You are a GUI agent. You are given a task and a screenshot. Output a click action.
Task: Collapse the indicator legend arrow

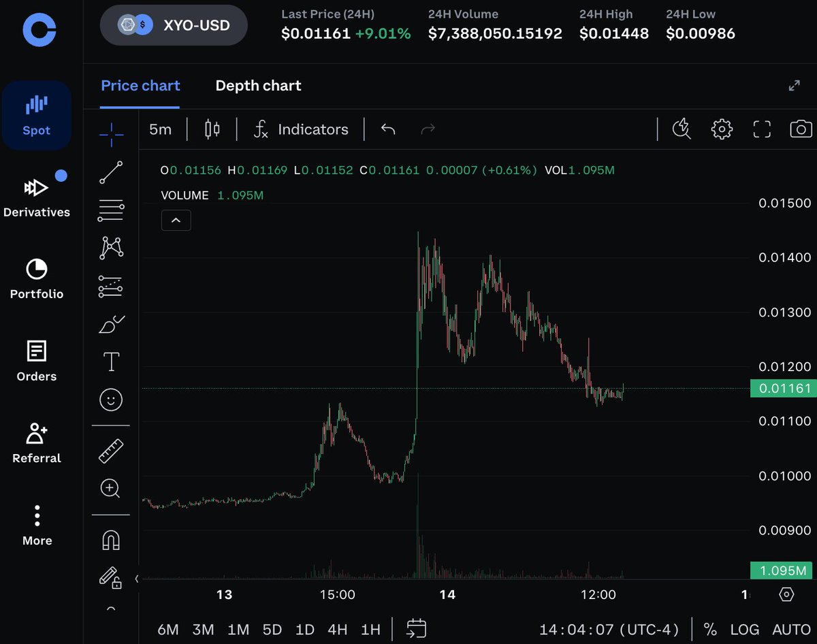176,221
